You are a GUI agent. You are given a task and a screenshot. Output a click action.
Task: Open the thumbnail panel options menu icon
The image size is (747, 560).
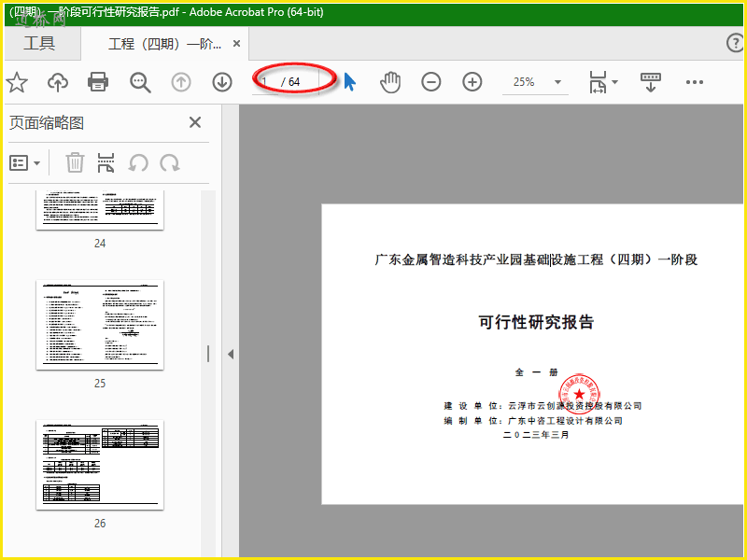pos(25,163)
